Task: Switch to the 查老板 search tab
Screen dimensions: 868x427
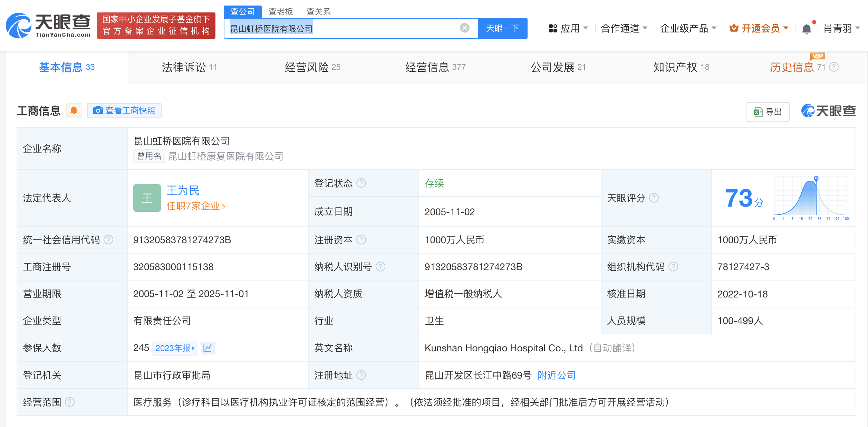Action: click(280, 12)
